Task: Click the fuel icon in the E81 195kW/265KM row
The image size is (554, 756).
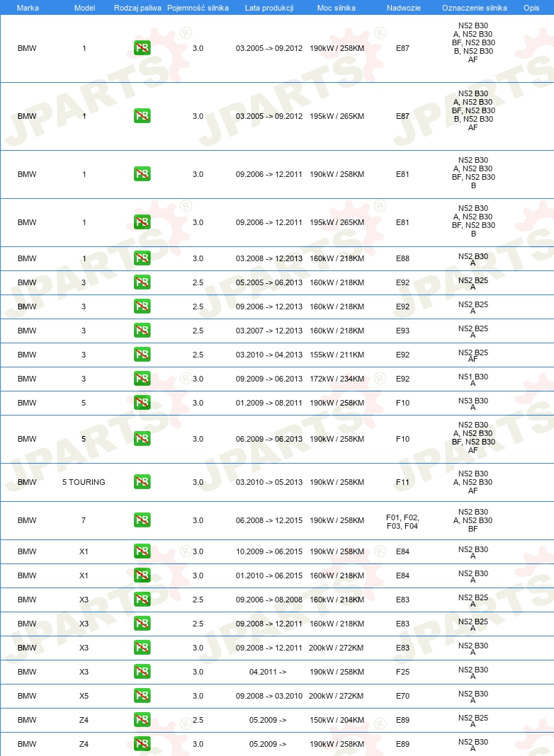Action: point(142,222)
